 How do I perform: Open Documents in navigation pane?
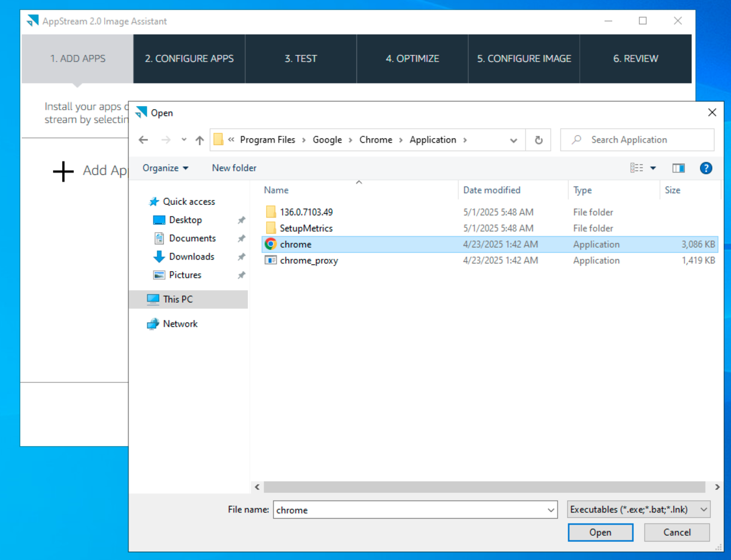point(192,238)
